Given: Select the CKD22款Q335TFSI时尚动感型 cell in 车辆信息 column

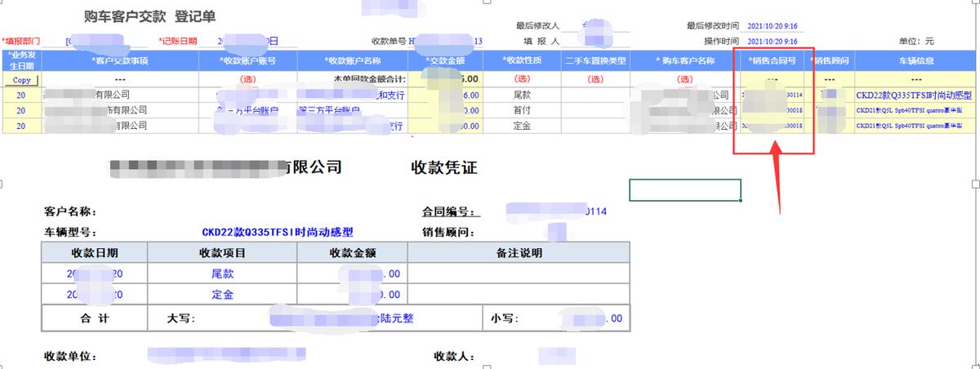Looking at the screenshot, I should click(915, 95).
